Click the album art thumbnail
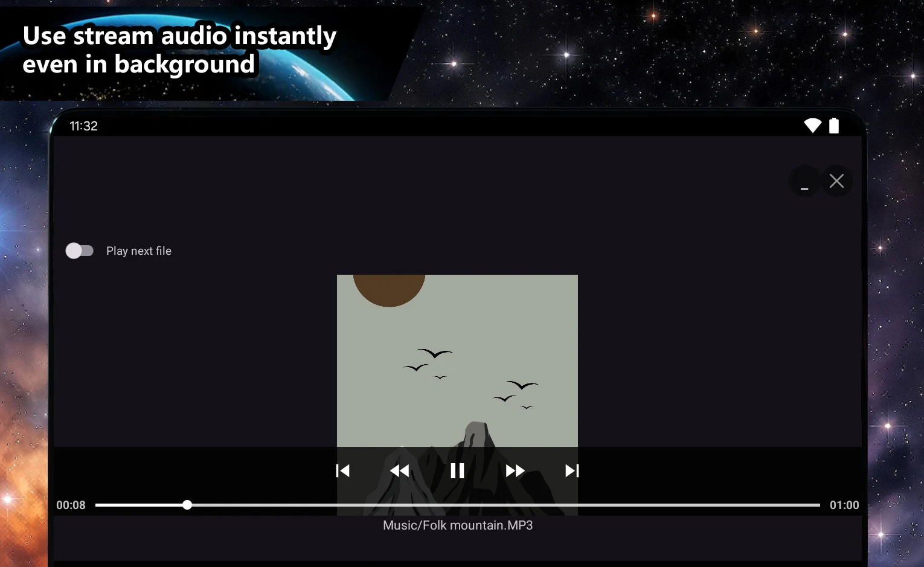The width and height of the screenshot is (924, 567). (457, 395)
